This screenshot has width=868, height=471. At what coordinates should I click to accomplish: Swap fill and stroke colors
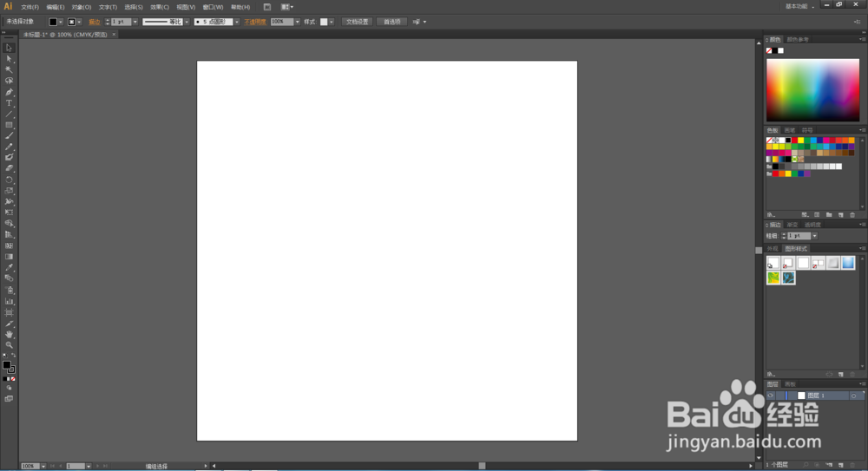(13, 356)
